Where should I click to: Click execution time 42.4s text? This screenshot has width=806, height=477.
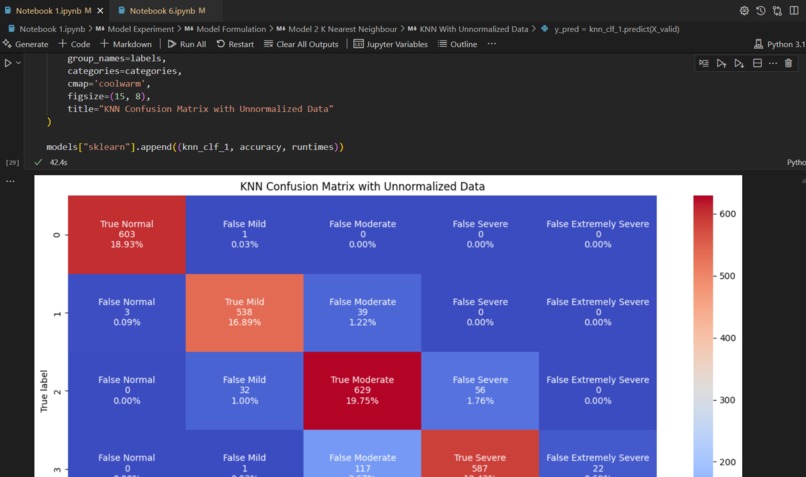pyautogui.click(x=58, y=162)
